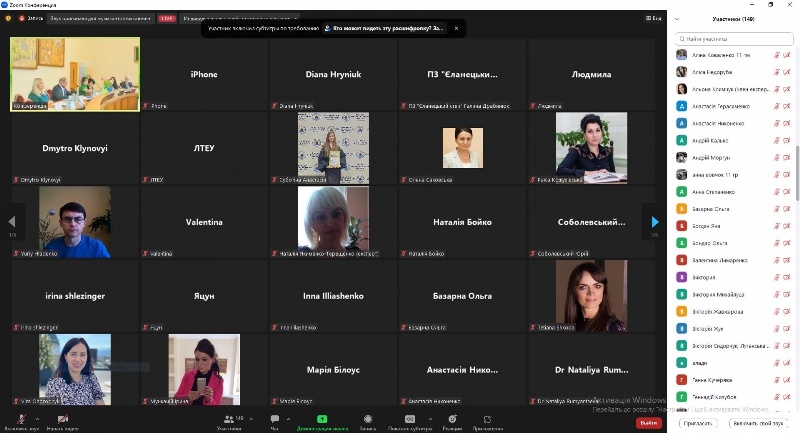Click Алла Недоруба's muted microphone icon
800x433 pixels.
(777, 72)
